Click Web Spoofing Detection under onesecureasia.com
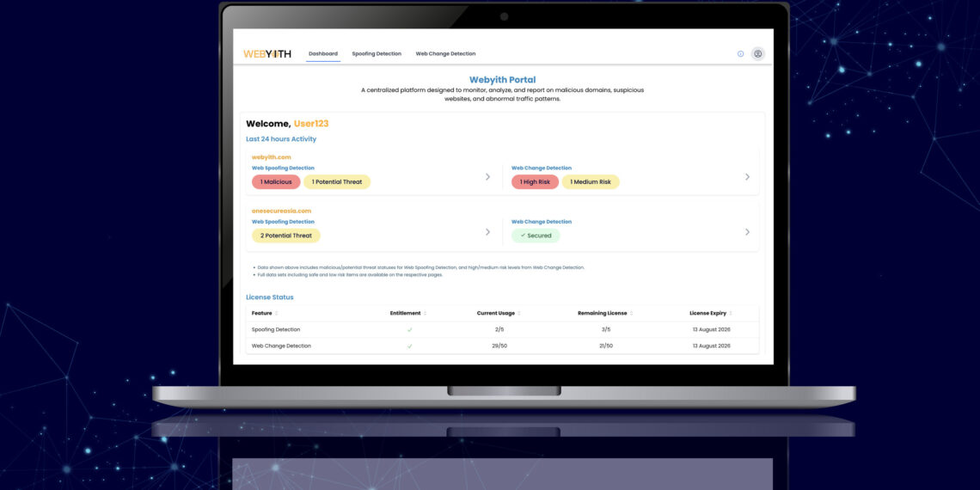The image size is (980, 490). pos(283,222)
